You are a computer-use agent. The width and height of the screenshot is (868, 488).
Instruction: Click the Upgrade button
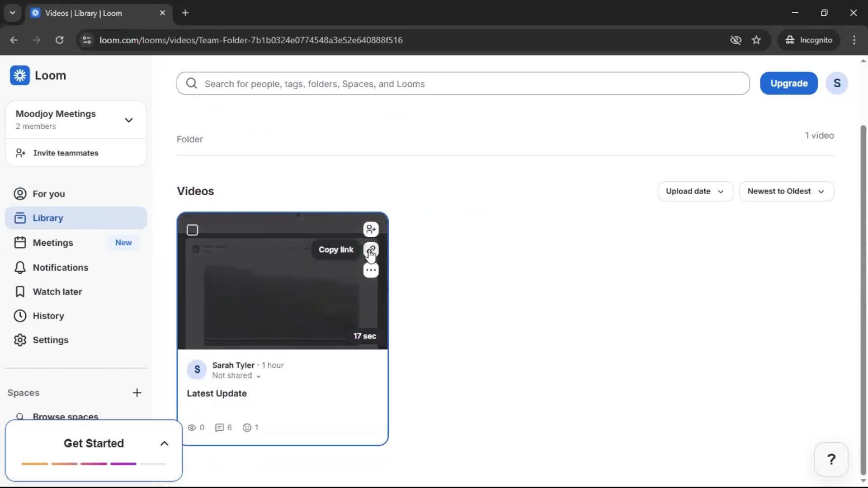(x=788, y=83)
